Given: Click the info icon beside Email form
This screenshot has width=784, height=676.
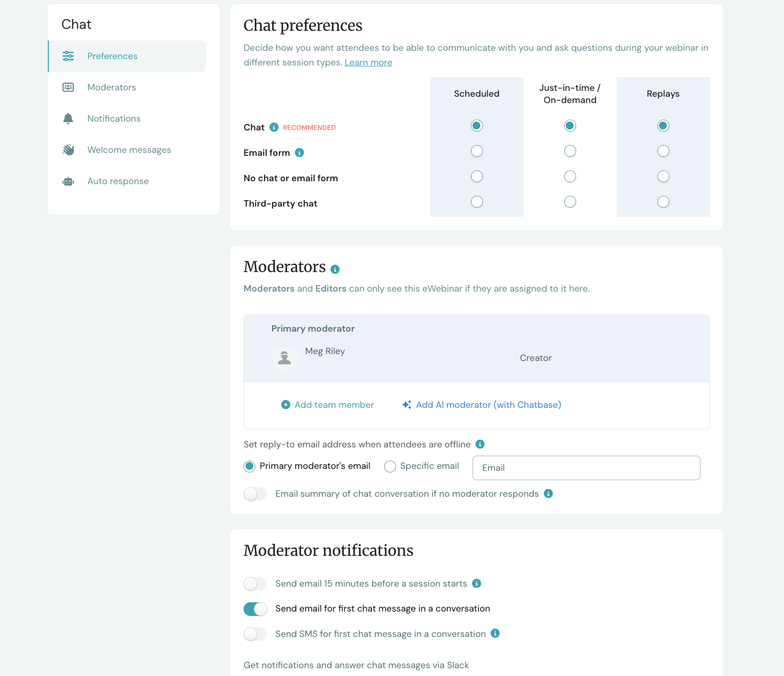Looking at the screenshot, I should click(299, 152).
